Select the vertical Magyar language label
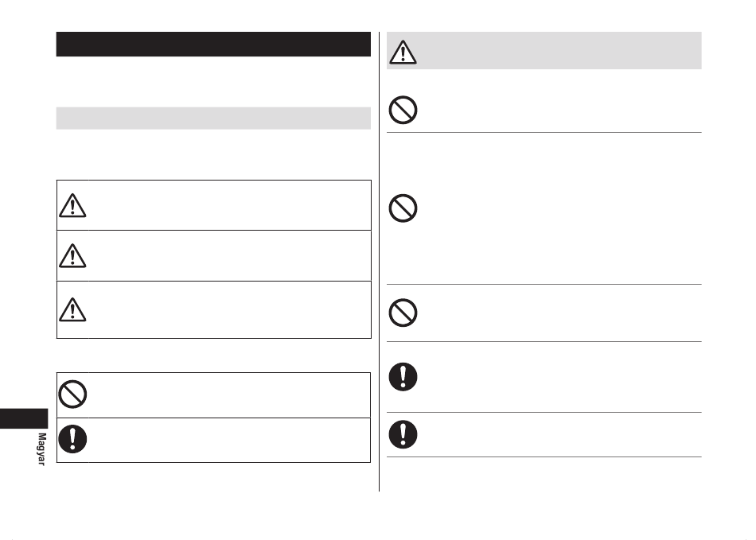756x540 pixels. (x=42, y=449)
